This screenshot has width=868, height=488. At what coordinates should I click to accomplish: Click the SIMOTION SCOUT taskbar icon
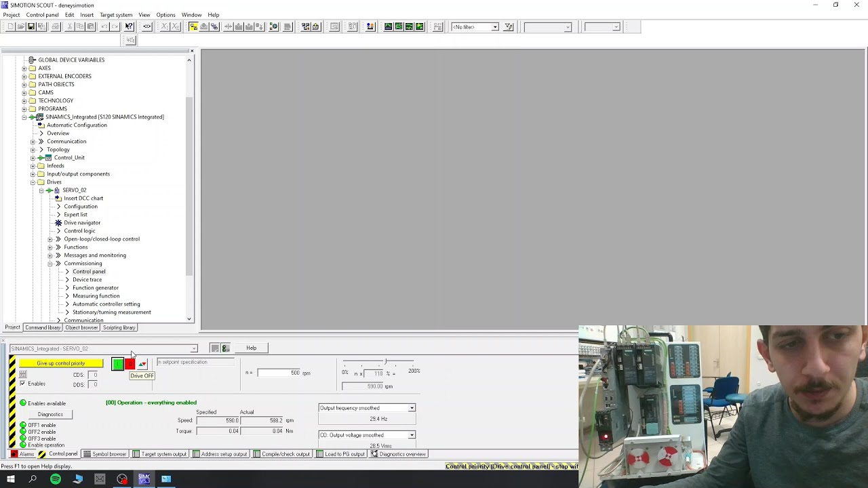coord(144,479)
